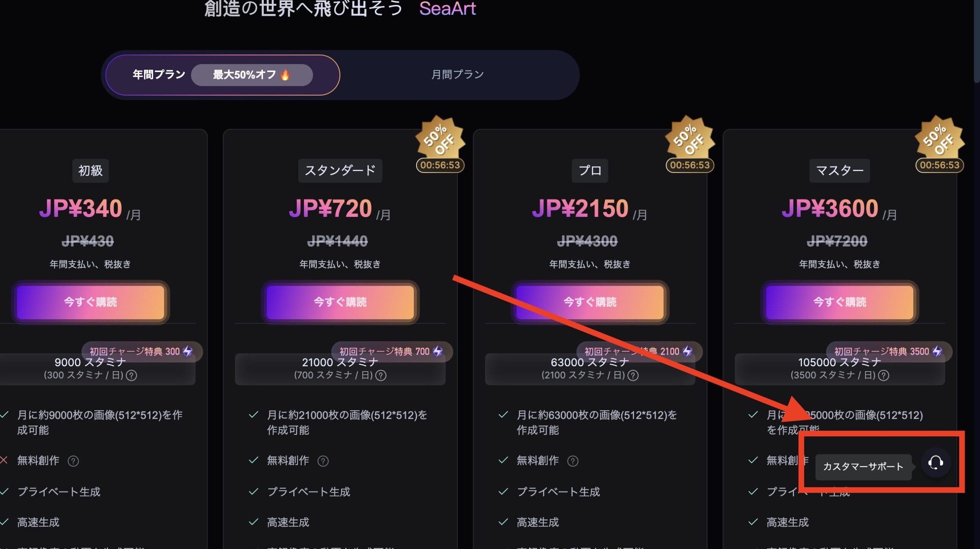Image resolution: width=980 pixels, height=549 pixels.
Task: Click help icon beside 3500 スタミナ / 日
Action: (884, 375)
